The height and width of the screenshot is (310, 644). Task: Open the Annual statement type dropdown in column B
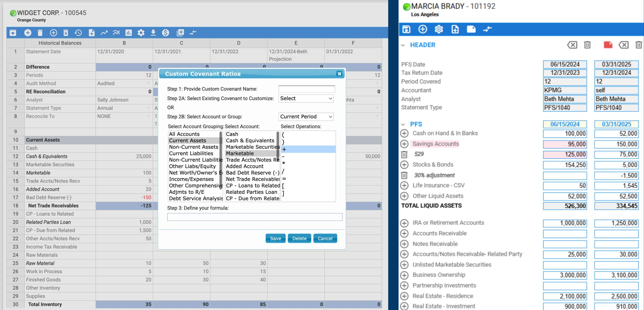click(148, 108)
